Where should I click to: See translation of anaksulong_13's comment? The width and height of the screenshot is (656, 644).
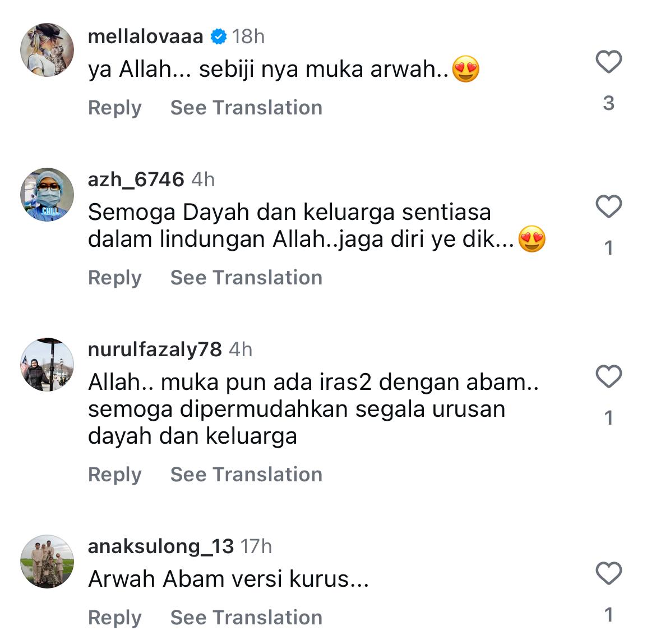coord(246,618)
